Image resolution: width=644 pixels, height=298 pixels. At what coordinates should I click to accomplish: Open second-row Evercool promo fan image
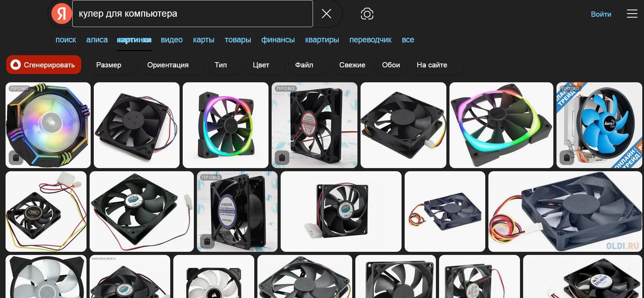click(237, 212)
